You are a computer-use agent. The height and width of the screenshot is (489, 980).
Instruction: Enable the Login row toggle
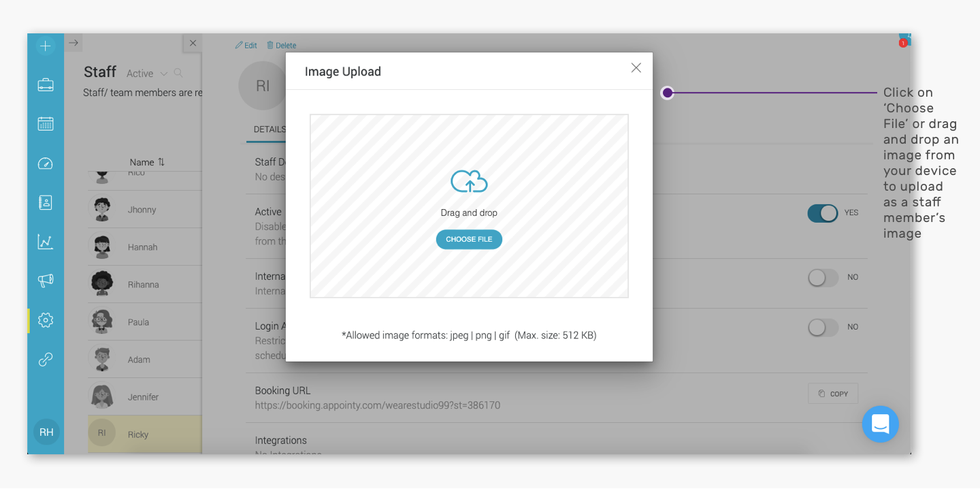pos(823,328)
